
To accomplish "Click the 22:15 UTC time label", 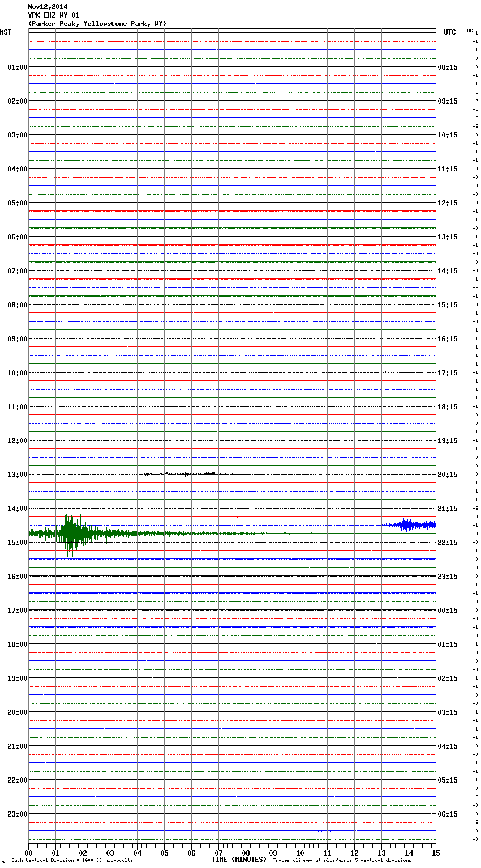I will 448,543.
